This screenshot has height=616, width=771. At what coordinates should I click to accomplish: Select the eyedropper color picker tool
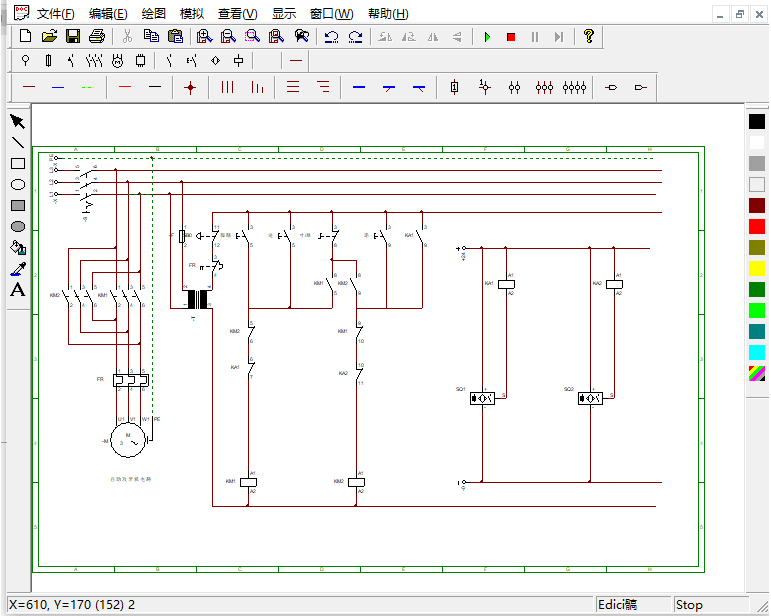point(17,269)
